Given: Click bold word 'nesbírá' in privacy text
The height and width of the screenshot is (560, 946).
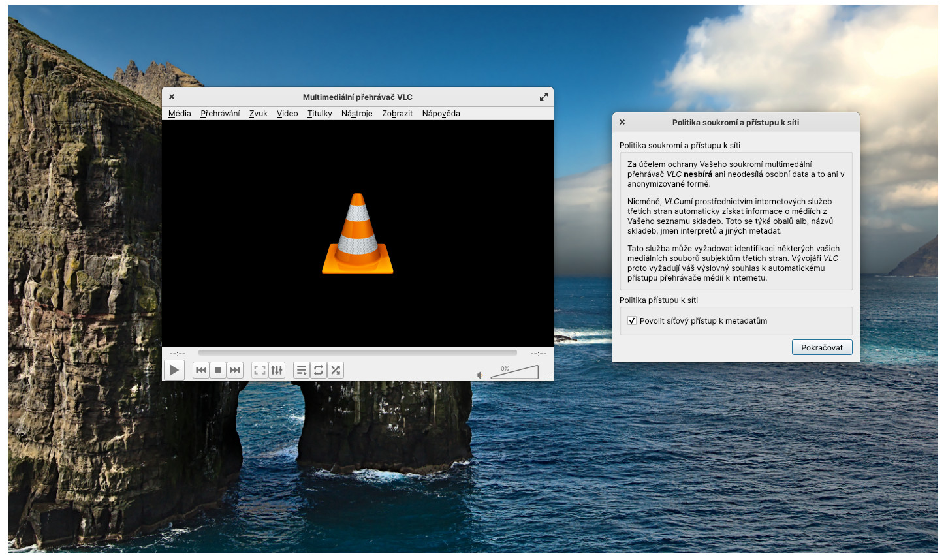Looking at the screenshot, I should [x=698, y=174].
